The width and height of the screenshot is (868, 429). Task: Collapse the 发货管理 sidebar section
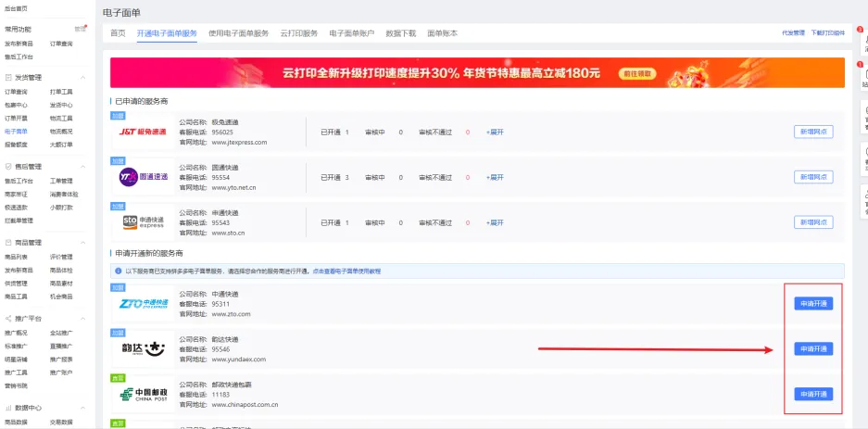tap(83, 78)
